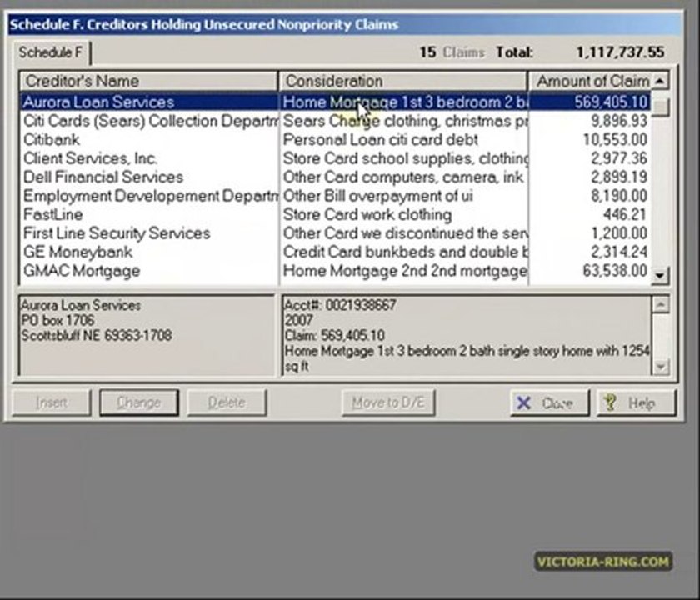Click the creditor list scrollbar thumb
The image size is (700, 600).
661,107
